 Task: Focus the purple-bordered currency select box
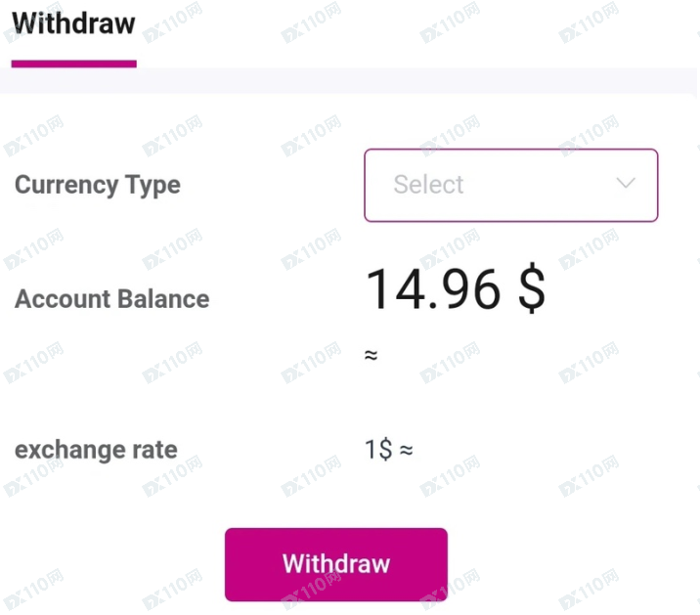[x=511, y=185]
